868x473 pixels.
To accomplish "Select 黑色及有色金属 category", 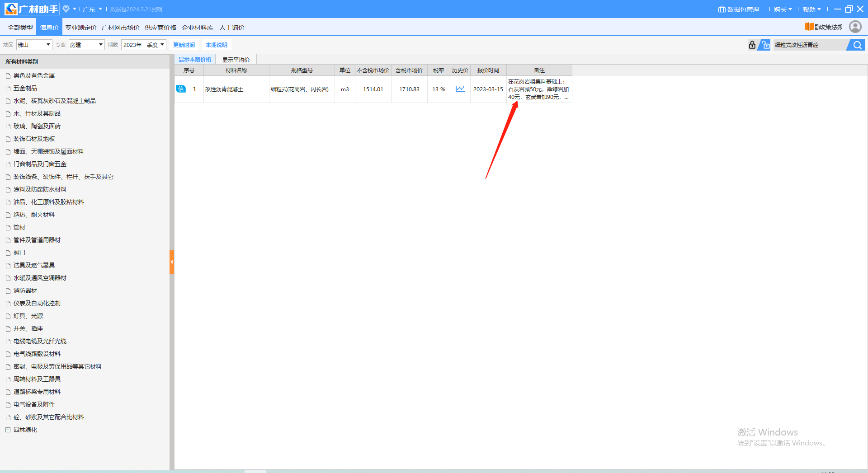I will click(x=34, y=75).
